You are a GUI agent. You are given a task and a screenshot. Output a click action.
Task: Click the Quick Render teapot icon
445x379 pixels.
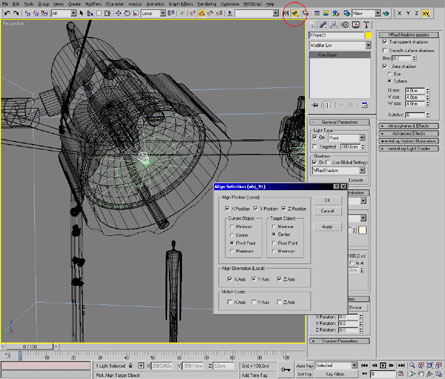coord(386,13)
